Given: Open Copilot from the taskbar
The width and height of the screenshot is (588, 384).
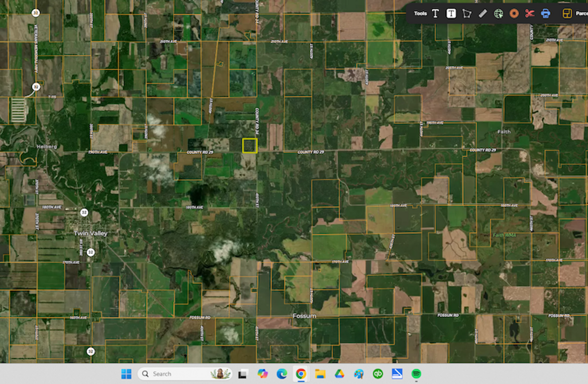Looking at the screenshot, I should pyautogui.click(x=262, y=374).
